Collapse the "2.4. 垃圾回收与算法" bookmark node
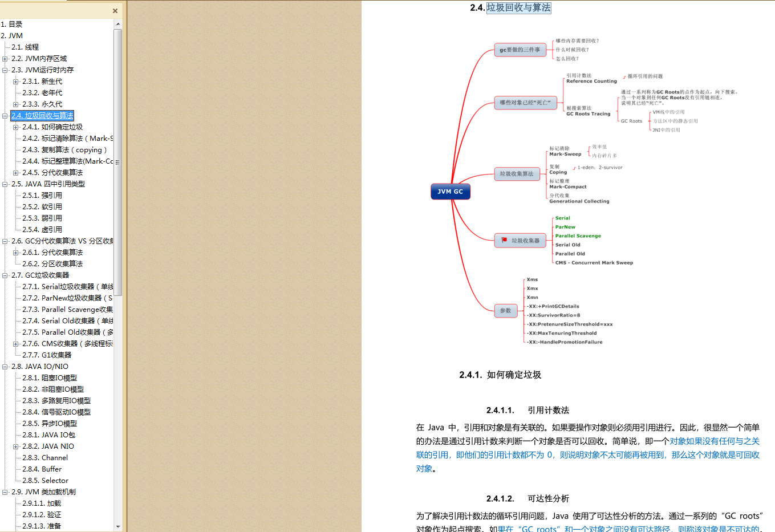Image resolution: width=775 pixels, height=532 pixels. tap(5, 115)
